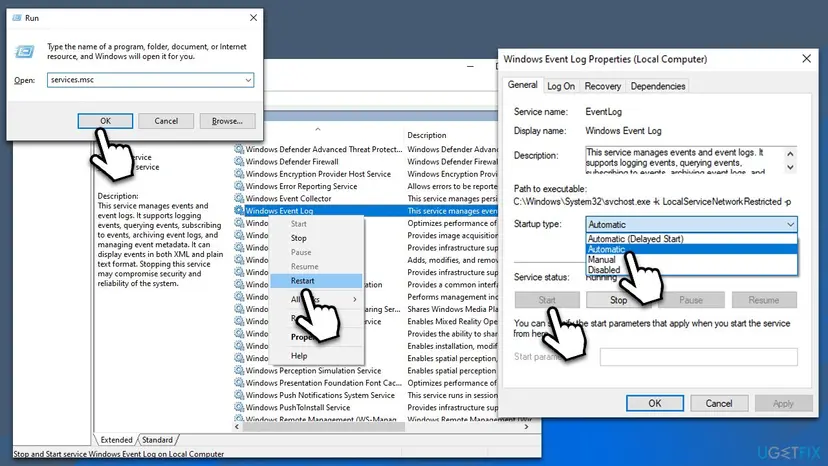Select the Windows Defender Firewall service name
Viewport: 828px width, 466px height.
(292, 162)
